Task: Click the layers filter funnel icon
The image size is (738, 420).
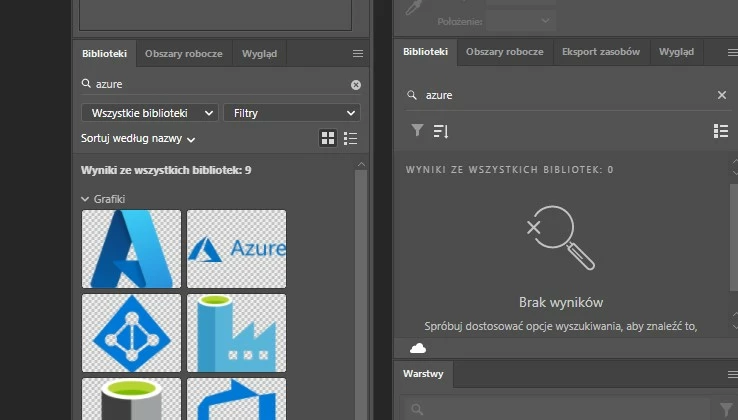Action: 727,409
